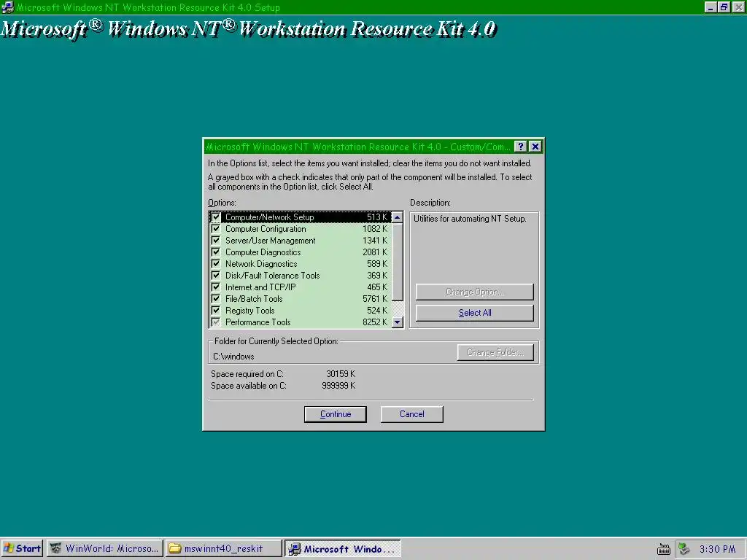Click the 2081 K size value
747x560 pixels.
point(375,252)
